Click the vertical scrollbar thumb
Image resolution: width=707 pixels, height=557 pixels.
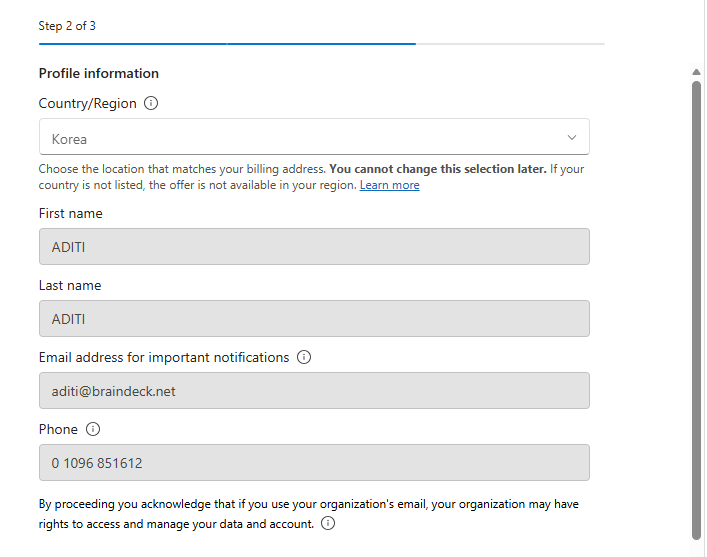coord(697,310)
